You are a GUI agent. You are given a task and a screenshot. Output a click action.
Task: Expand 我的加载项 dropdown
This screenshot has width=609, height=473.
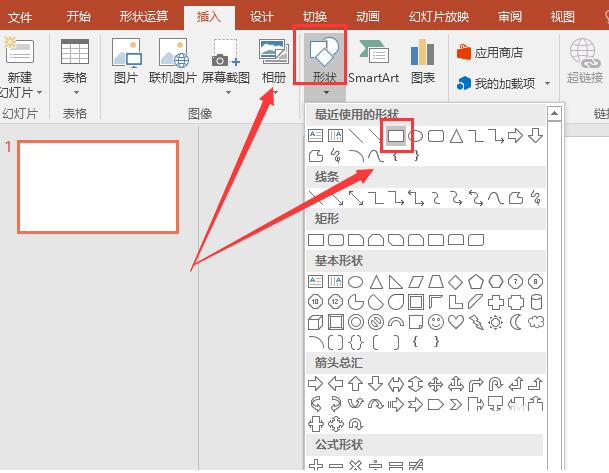(547, 83)
